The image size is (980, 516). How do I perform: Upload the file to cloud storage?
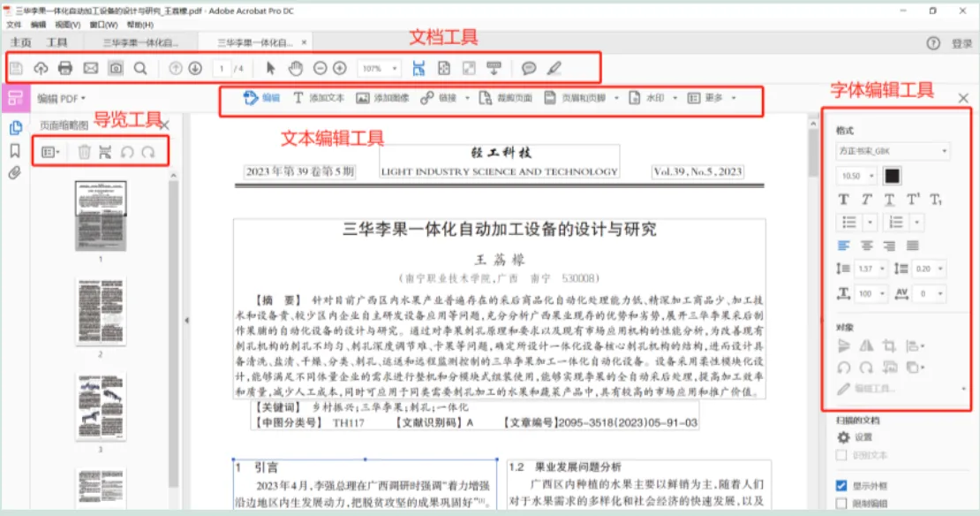(x=41, y=68)
